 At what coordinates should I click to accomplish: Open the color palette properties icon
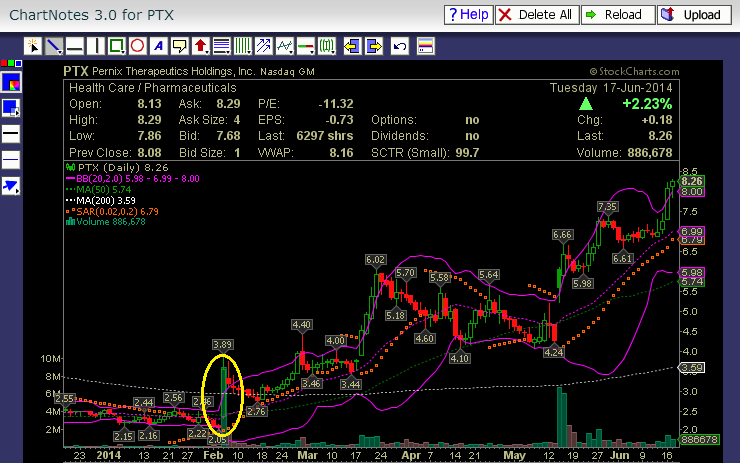click(426, 46)
